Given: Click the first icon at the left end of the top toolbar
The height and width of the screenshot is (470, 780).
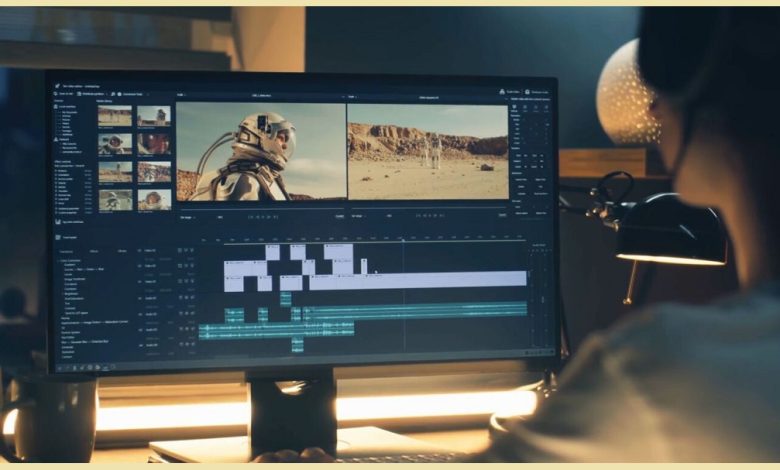Looking at the screenshot, I should point(56,94).
